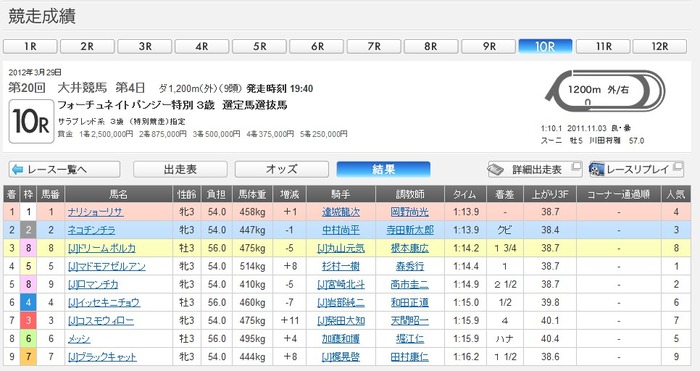This screenshot has height=371, width=700.
Task: Open horse link メッシ
Action: (x=79, y=339)
